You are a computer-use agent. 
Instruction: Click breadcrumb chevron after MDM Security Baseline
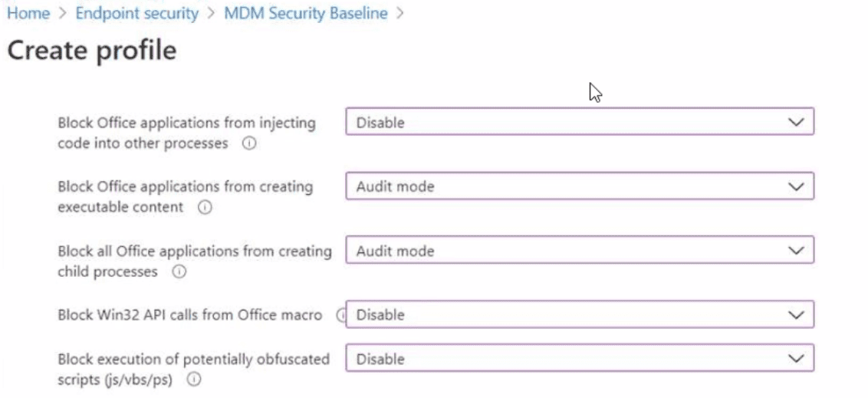click(400, 14)
